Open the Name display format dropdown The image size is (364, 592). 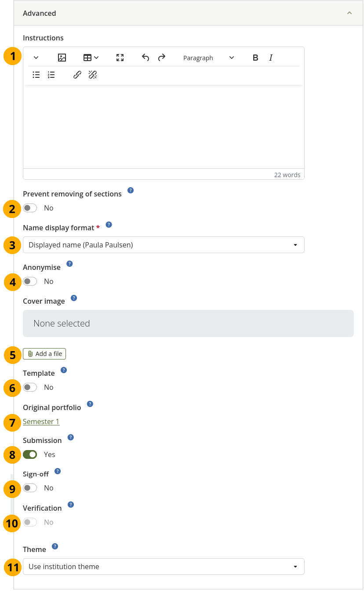(x=164, y=245)
